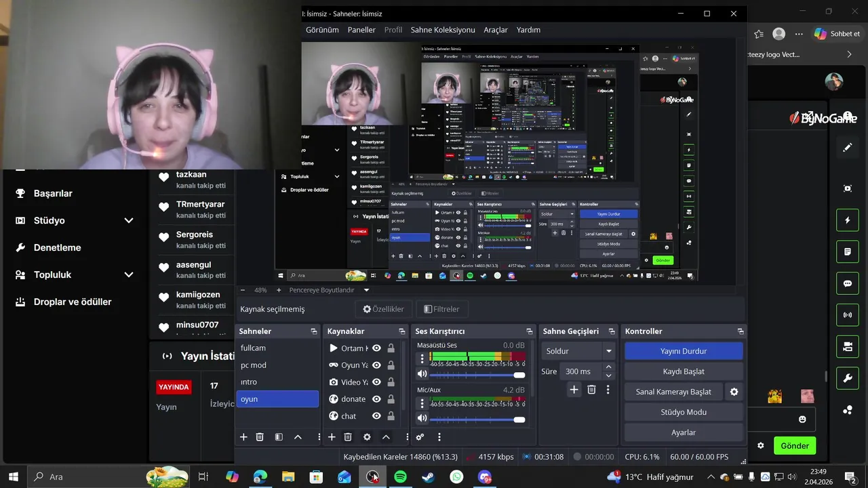This screenshot has height=488, width=868.
Task: Open Steam from the taskbar
Action: pyautogui.click(x=429, y=477)
